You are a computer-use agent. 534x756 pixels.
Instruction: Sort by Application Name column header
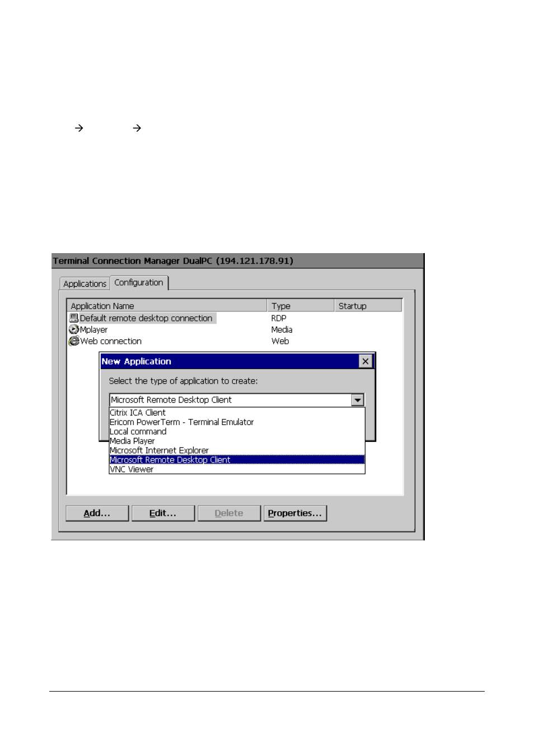[x=167, y=306]
